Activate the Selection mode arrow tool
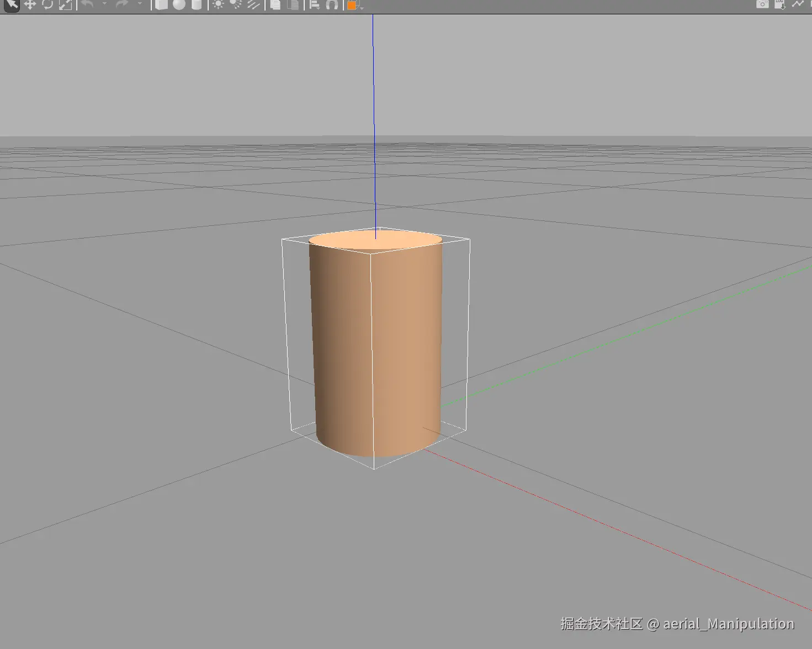 click(12, 5)
